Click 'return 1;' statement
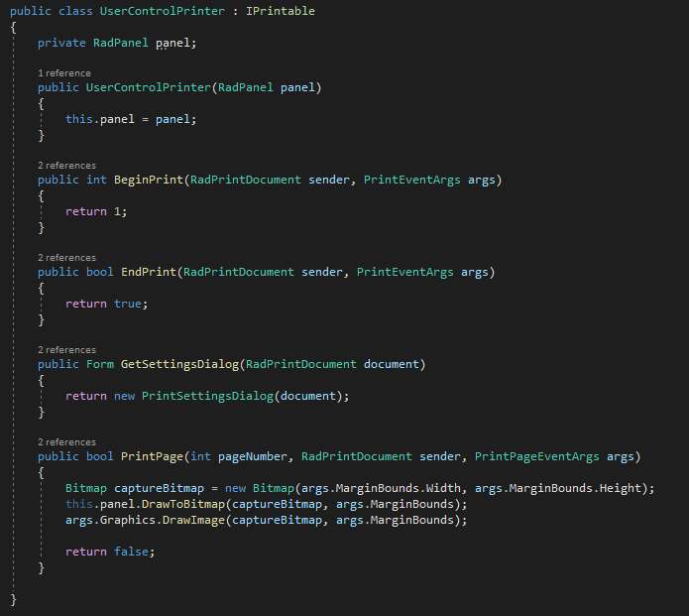This screenshot has height=616, width=689. [x=96, y=212]
